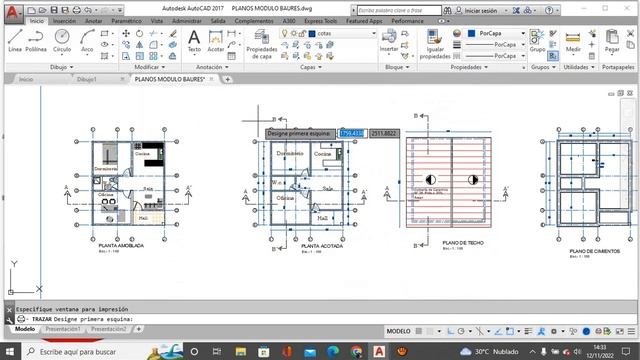Screen dimensions: 640x360
Task: Expand the Modificar panel
Action: point(150,67)
